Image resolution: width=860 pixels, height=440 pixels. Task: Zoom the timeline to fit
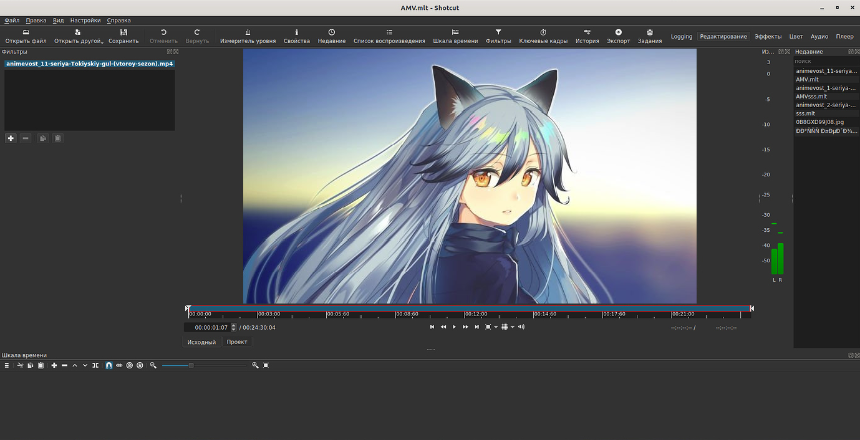[x=266, y=365]
